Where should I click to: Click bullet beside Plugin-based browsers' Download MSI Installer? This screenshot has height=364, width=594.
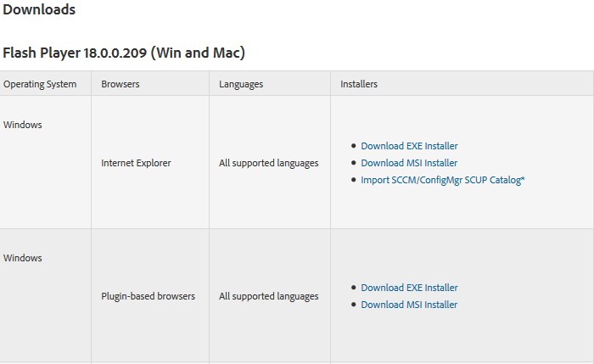pos(353,305)
